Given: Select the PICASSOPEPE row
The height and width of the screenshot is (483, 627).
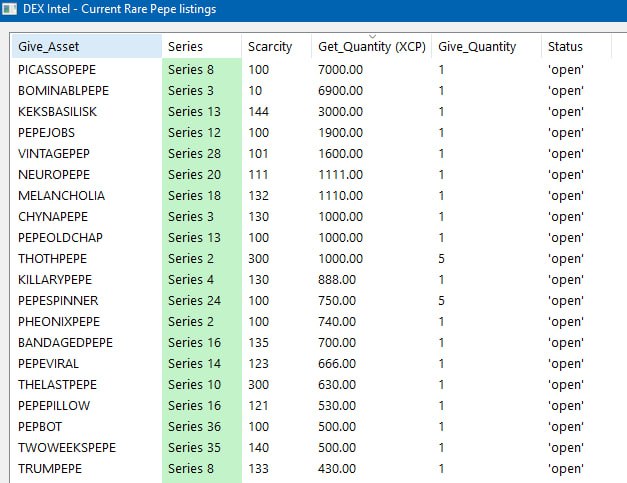Looking at the screenshot, I should click(x=312, y=70).
